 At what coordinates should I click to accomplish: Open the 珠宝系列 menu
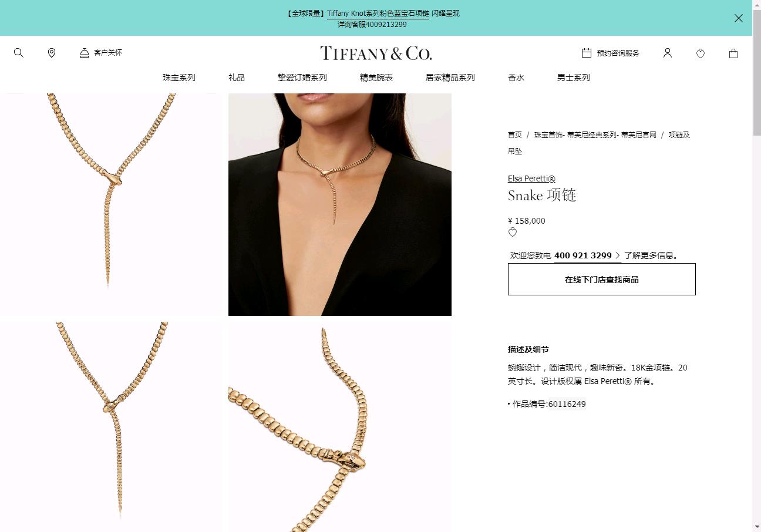pos(179,78)
